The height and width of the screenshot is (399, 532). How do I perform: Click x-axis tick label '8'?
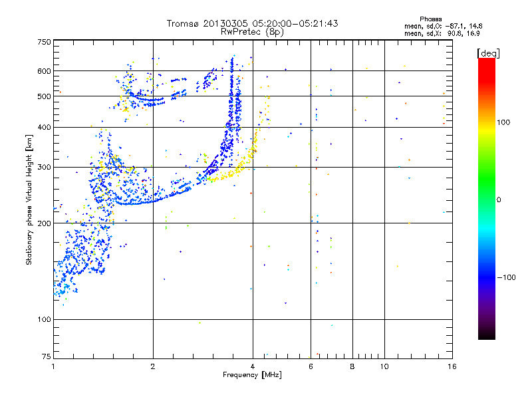(352, 366)
